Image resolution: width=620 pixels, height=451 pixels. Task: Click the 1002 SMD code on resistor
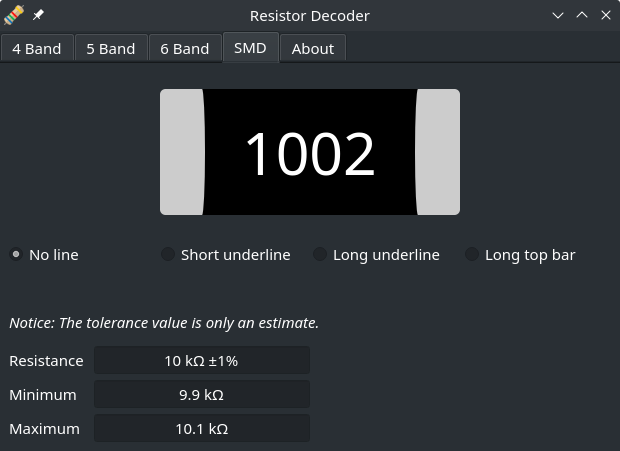coord(310,153)
